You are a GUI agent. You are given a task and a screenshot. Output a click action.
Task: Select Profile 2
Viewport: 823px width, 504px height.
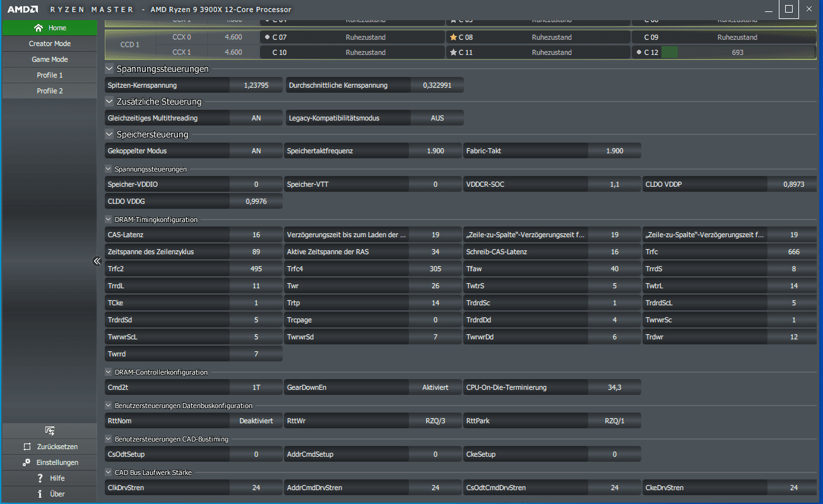49,91
